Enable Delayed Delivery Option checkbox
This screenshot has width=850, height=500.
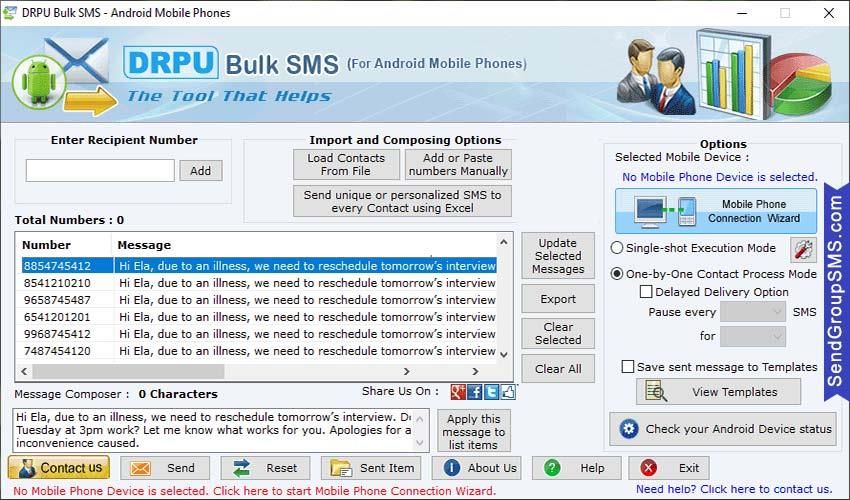[x=646, y=292]
